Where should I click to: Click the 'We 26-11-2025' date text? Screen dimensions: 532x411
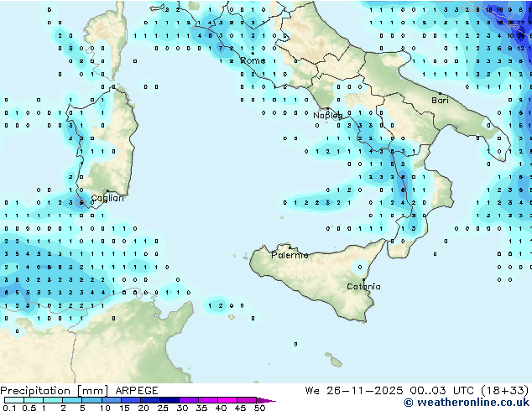354,391
